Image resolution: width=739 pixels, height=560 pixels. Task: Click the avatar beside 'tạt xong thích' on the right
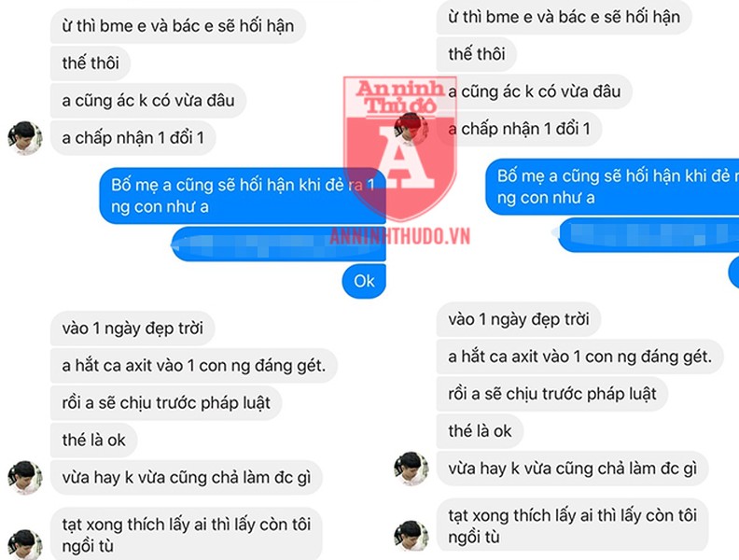411,536
